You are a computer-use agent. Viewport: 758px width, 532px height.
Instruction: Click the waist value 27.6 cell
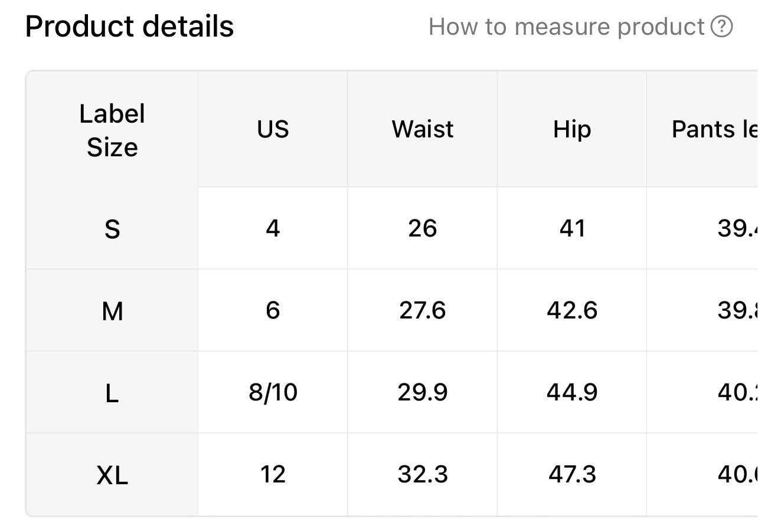[423, 310]
